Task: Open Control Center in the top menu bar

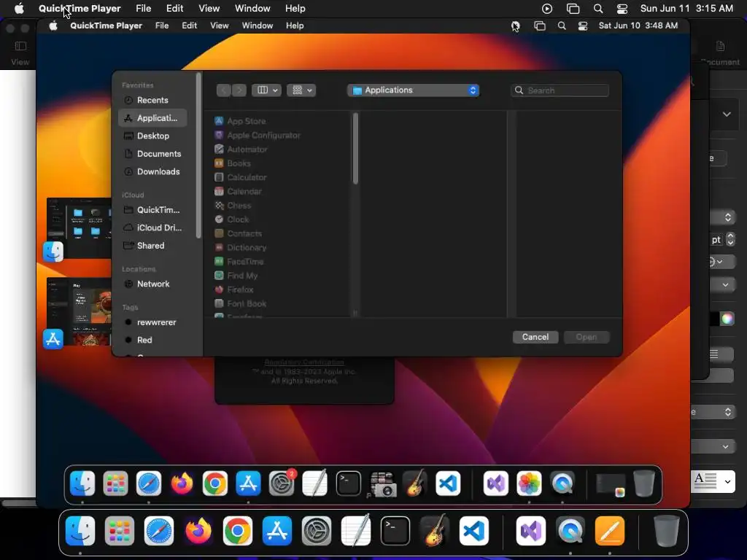Action: 622,9
